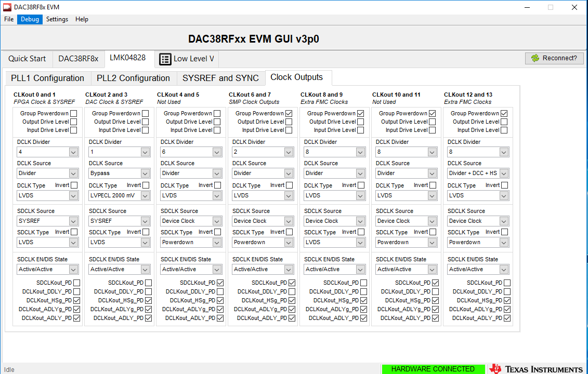Viewport: 588px width, 374px height.
Task: Open SDCLK Source SYSREF dropdown for CLKout 0 and 1
Action: pyautogui.click(x=48, y=221)
